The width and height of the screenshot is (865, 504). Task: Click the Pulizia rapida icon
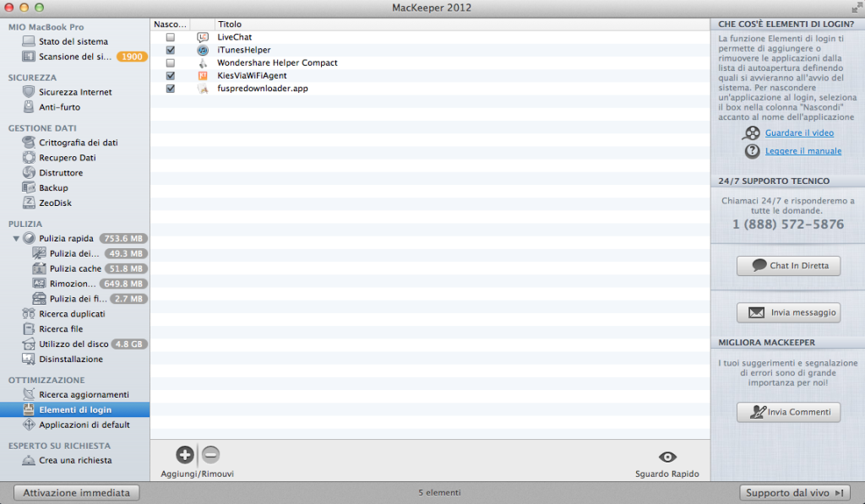30,238
